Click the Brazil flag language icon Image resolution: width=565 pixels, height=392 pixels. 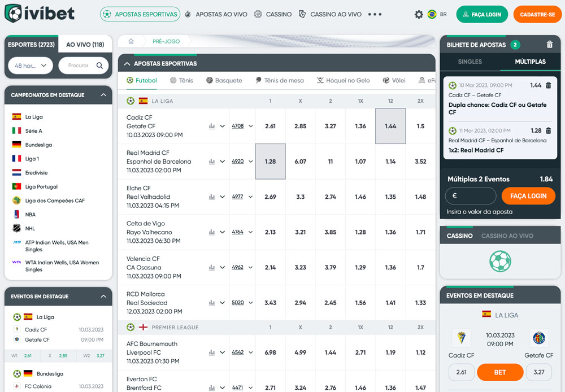432,15
